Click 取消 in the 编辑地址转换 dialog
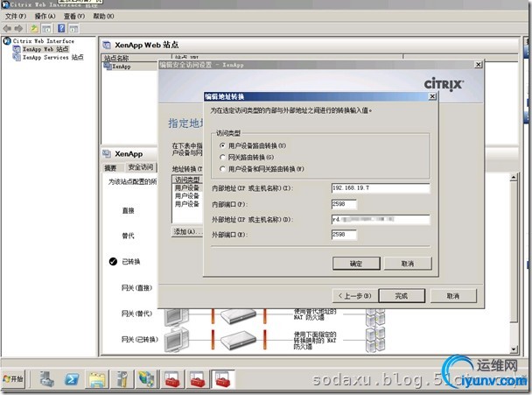Viewport: 532px width, 395px height. (x=408, y=264)
